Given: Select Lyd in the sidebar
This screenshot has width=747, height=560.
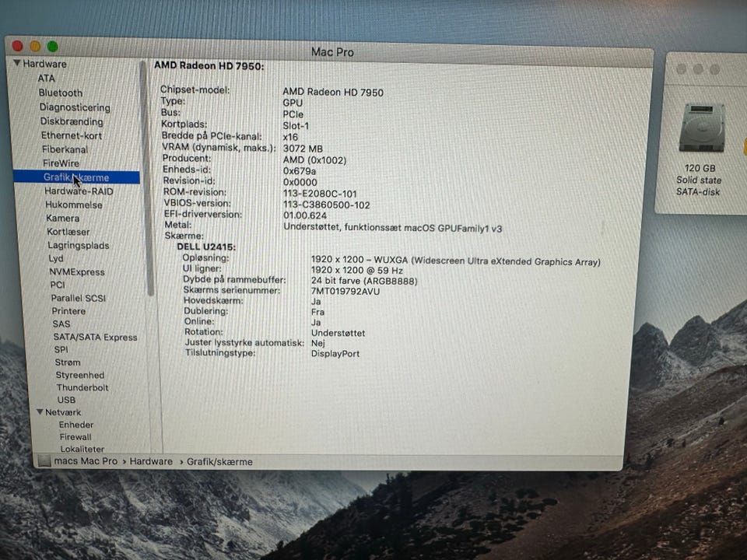Looking at the screenshot, I should 56,258.
